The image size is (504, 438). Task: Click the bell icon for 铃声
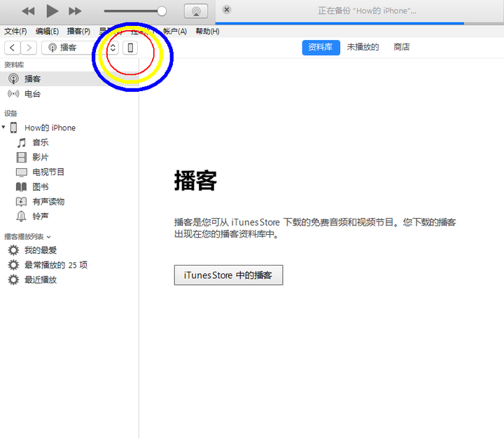[21, 217]
